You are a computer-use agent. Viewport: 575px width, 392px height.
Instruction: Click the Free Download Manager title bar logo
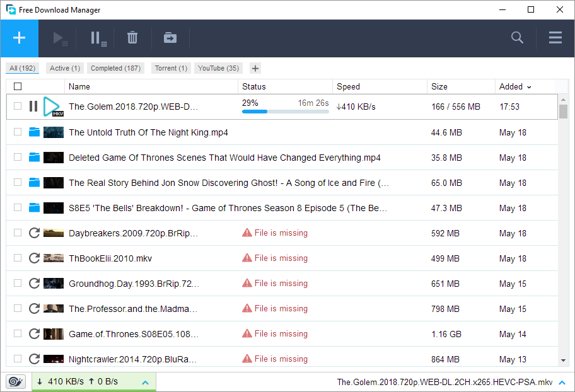pos(11,9)
